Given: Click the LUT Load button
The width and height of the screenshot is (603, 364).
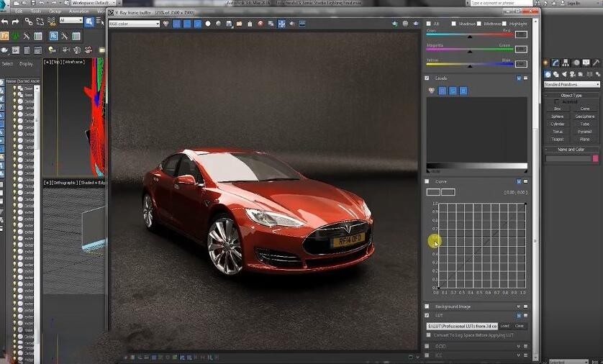Looking at the screenshot, I should coord(505,326).
